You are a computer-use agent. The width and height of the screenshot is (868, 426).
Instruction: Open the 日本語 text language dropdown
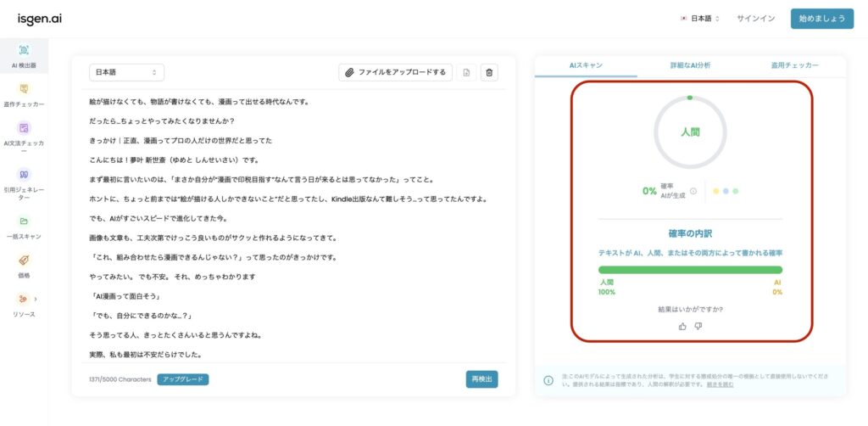coord(126,73)
